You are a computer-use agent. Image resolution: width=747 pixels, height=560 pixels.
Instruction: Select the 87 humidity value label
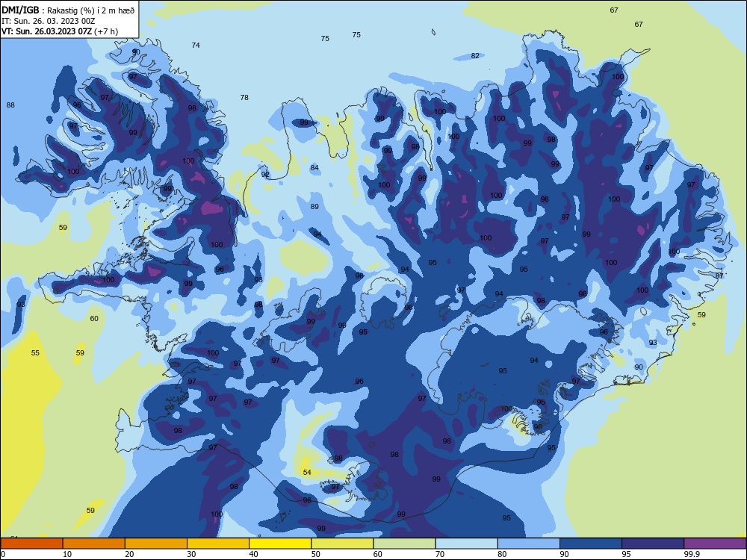pyautogui.click(x=719, y=276)
